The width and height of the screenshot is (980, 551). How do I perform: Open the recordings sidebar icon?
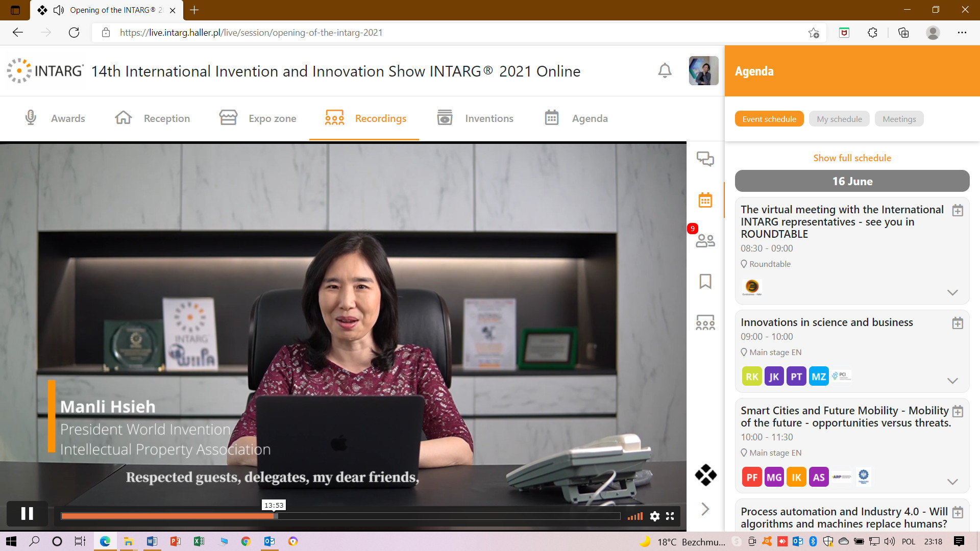[x=705, y=322]
